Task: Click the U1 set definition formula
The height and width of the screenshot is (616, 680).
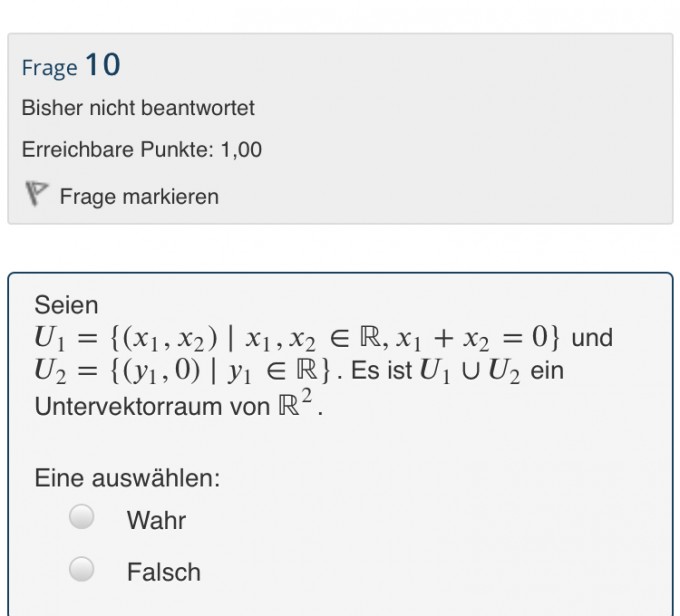Action: coord(297,338)
